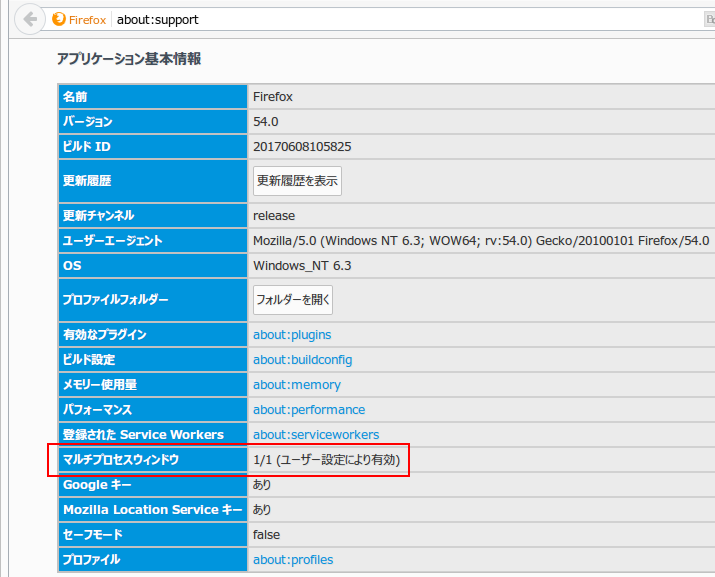Click the Mozilla Location Service キー label

point(152,509)
